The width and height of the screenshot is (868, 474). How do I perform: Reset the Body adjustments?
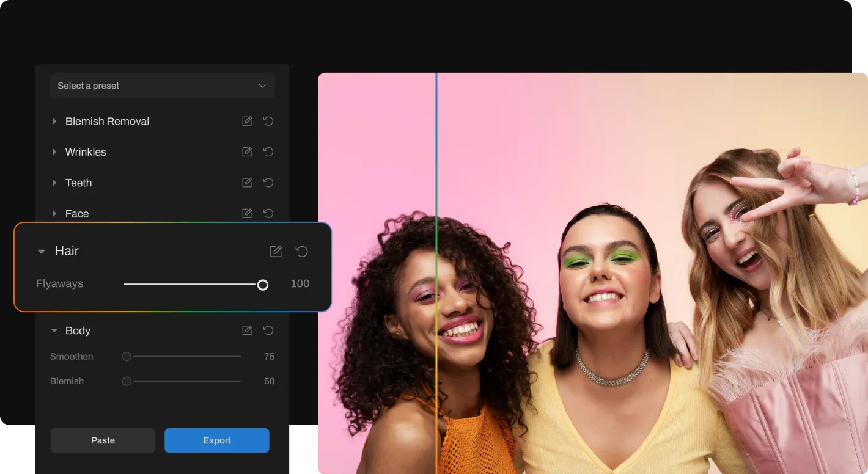(268, 330)
